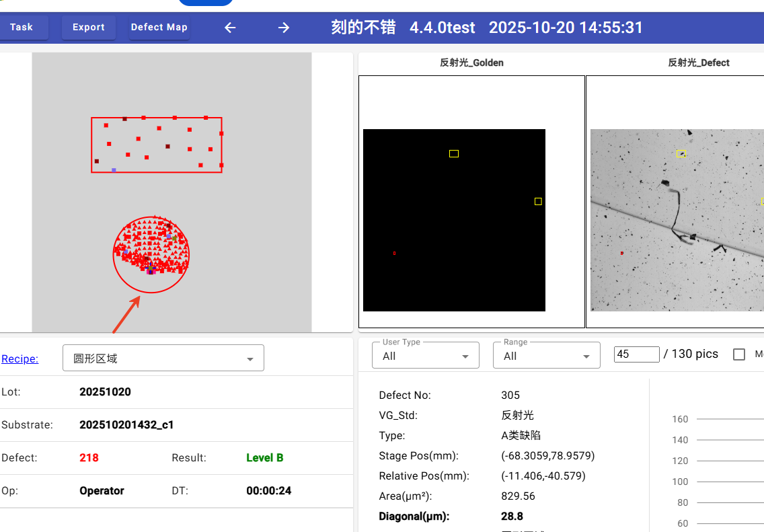The height and width of the screenshot is (532, 764).
Task: Expand the User Type dropdown
Action: [426, 356]
